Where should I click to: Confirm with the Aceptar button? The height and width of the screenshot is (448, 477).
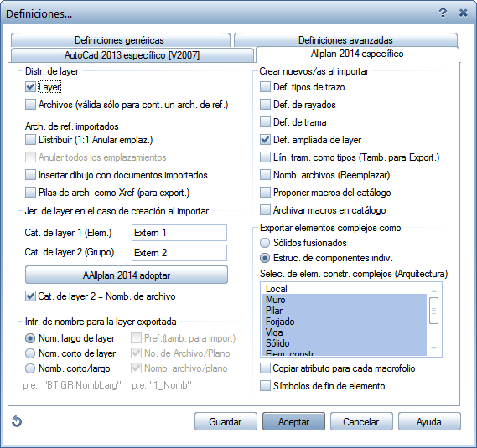click(293, 421)
